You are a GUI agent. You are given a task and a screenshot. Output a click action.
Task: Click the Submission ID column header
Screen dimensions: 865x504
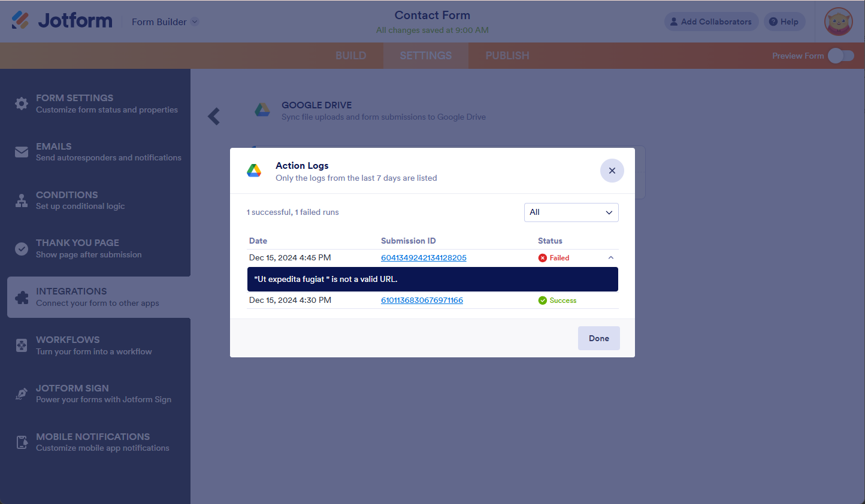click(409, 241)
